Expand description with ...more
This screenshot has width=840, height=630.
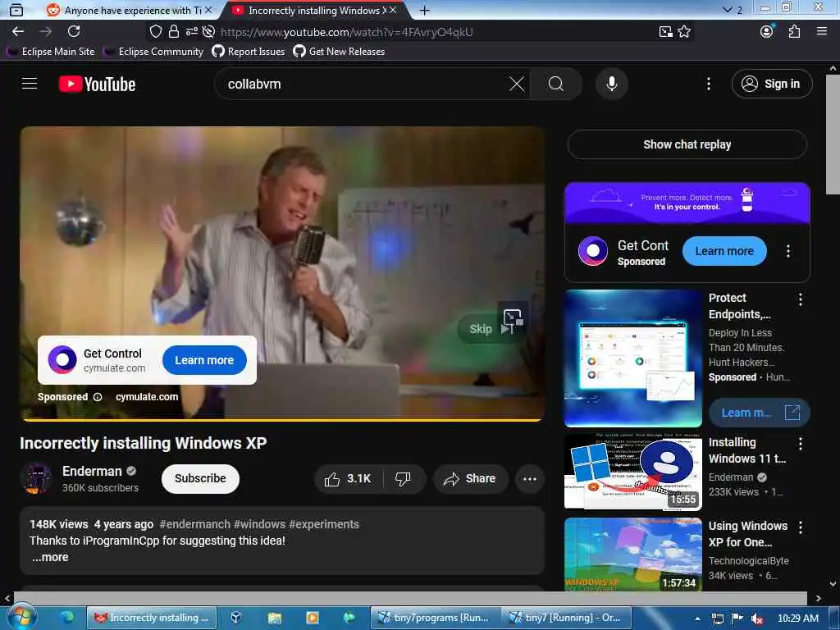[50, 557]
